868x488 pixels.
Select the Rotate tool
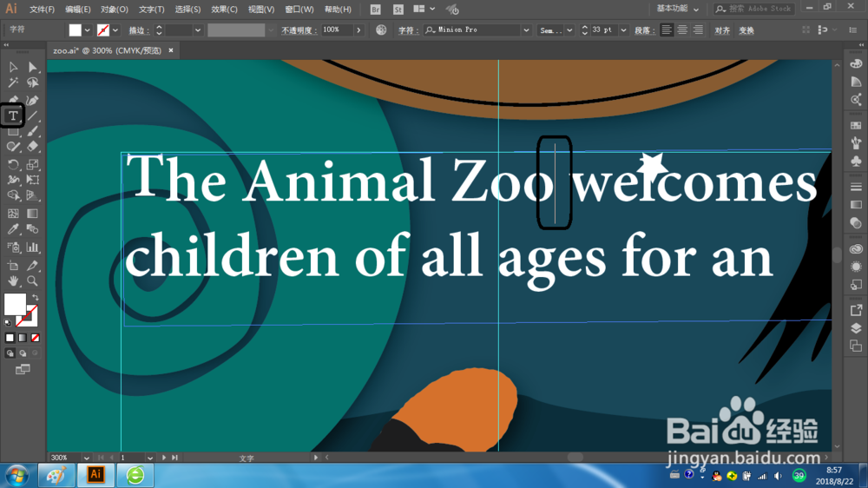(13, 164)
